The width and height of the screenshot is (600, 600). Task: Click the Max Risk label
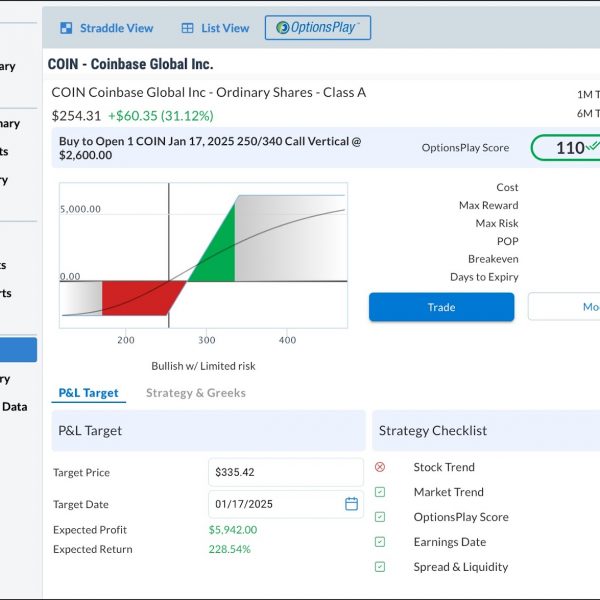[x=497, y=223]
